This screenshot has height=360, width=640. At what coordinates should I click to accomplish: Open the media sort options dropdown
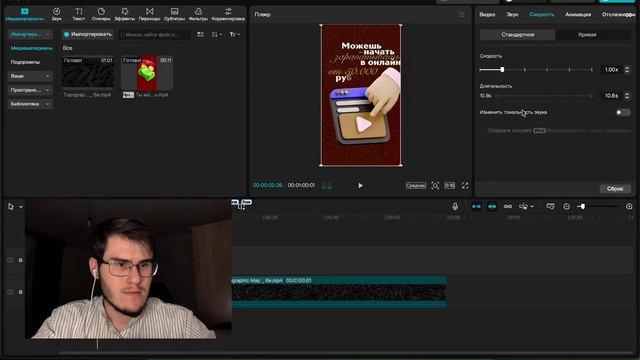(217, 35)
